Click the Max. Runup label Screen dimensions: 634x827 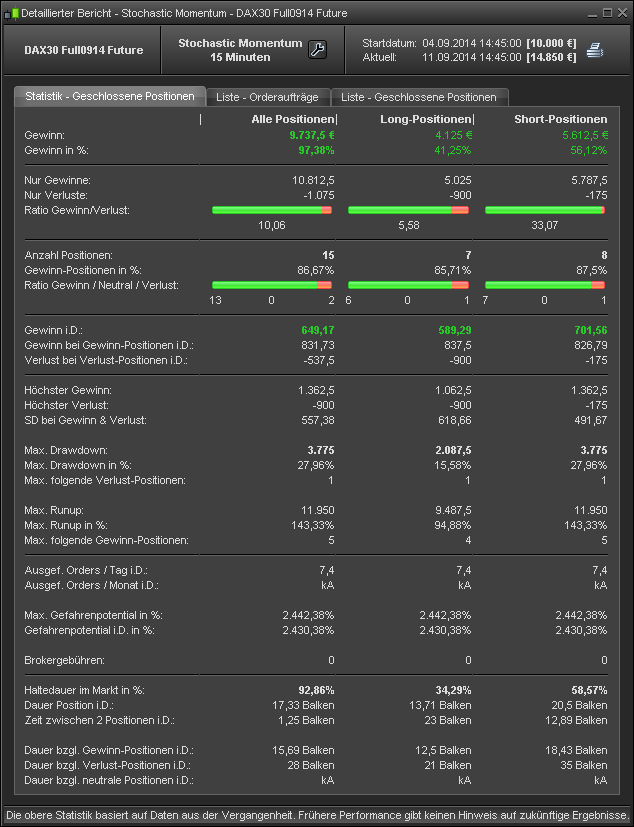coord(54,510)
